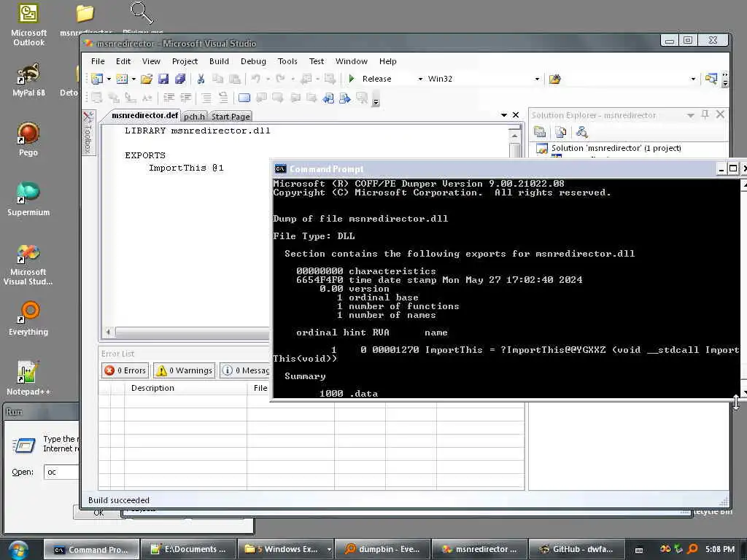The width and height of the screenshot is (747, 560).
Task: Open the Toolbox side tab
Action: click(88, 133)
